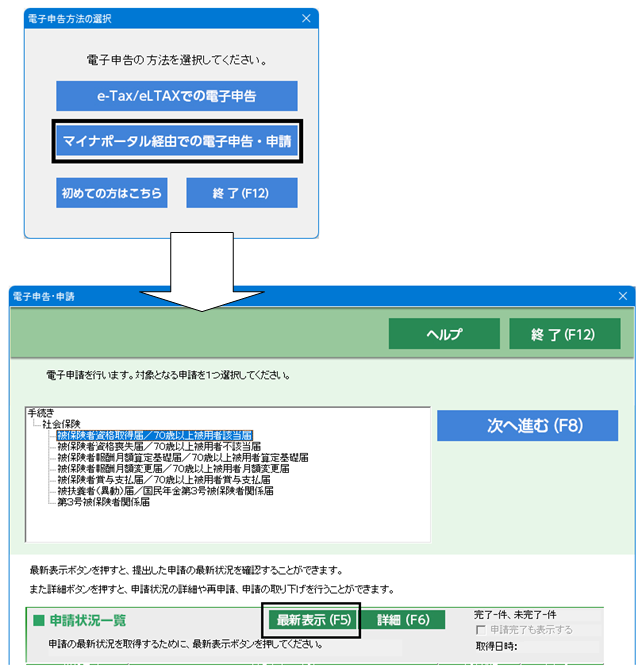Select 被保険者賞与支払届 tree item
Image resolution: width=642 pixels, height=672 pixels.
click(x=164, y=480)
